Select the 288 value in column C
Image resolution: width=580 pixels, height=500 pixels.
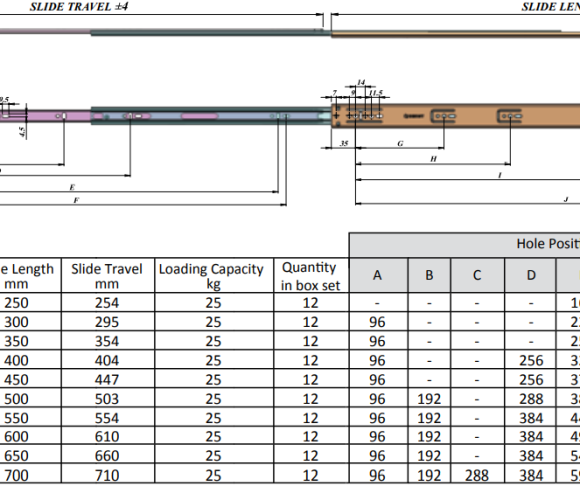(478, 474)
